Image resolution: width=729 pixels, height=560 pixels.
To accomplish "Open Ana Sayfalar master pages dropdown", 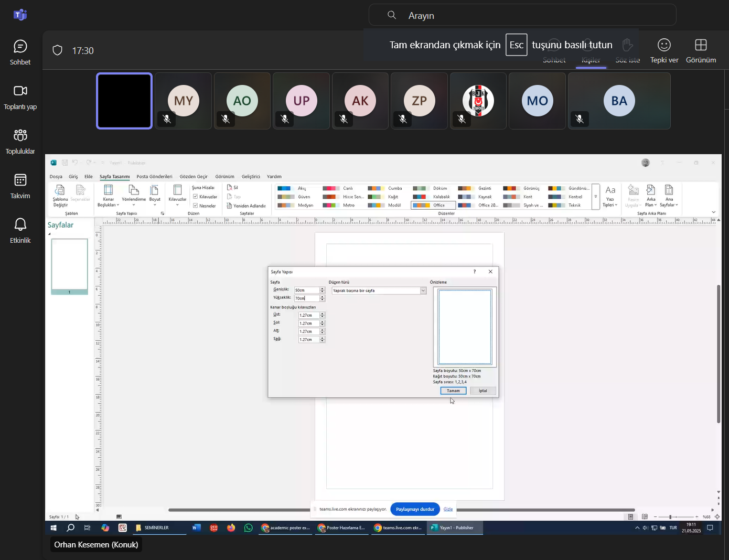I will pos(669,196).
